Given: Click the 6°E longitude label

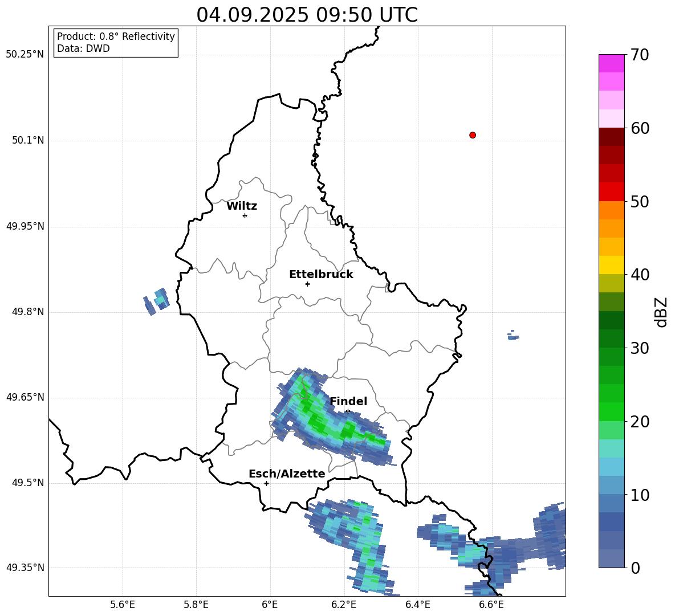Looking at the screenshot, I should point(270,605).
